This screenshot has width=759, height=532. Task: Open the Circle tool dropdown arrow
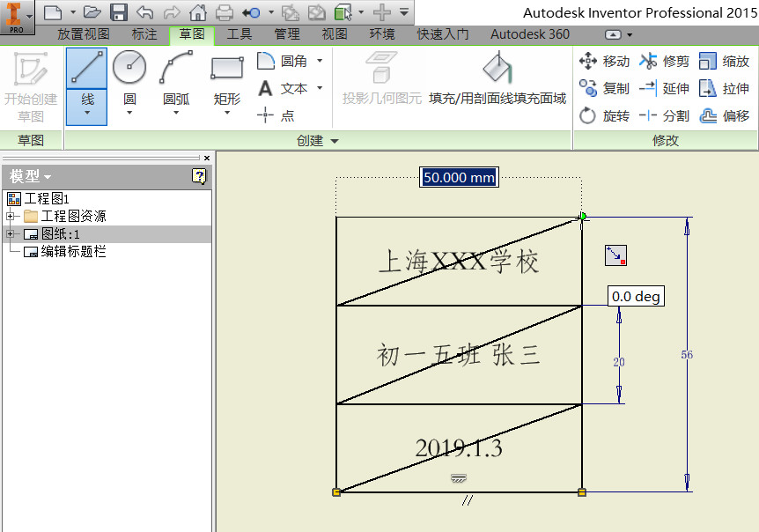[x=129, y=113]
